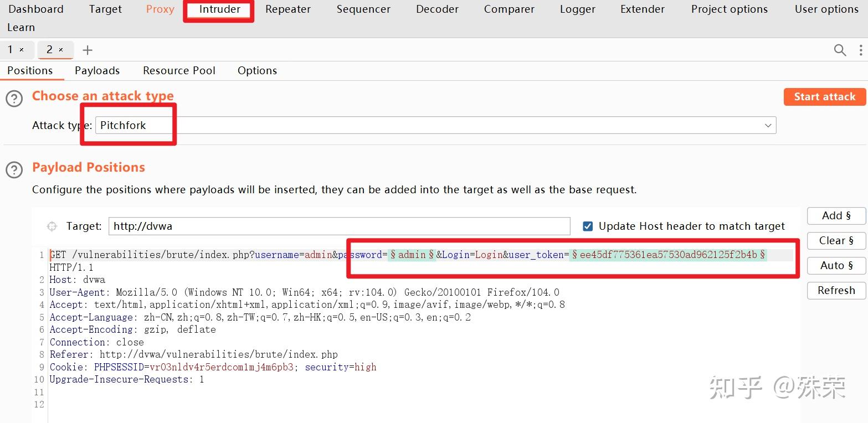Open the Options sub-tab
868x423 pixels.
click(x=257, y=70)
